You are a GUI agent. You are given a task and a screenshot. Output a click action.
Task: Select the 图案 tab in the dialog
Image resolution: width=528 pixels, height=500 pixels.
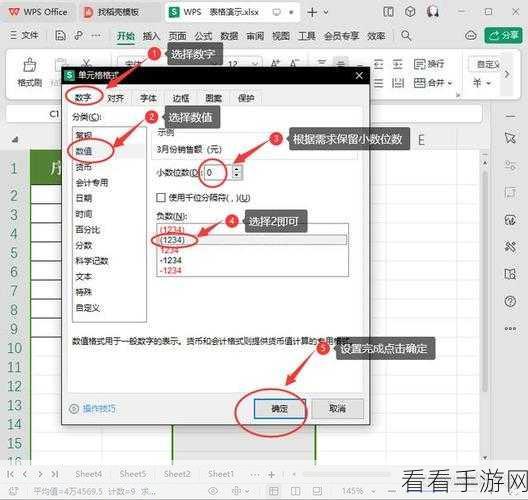(x=213, y=98)
